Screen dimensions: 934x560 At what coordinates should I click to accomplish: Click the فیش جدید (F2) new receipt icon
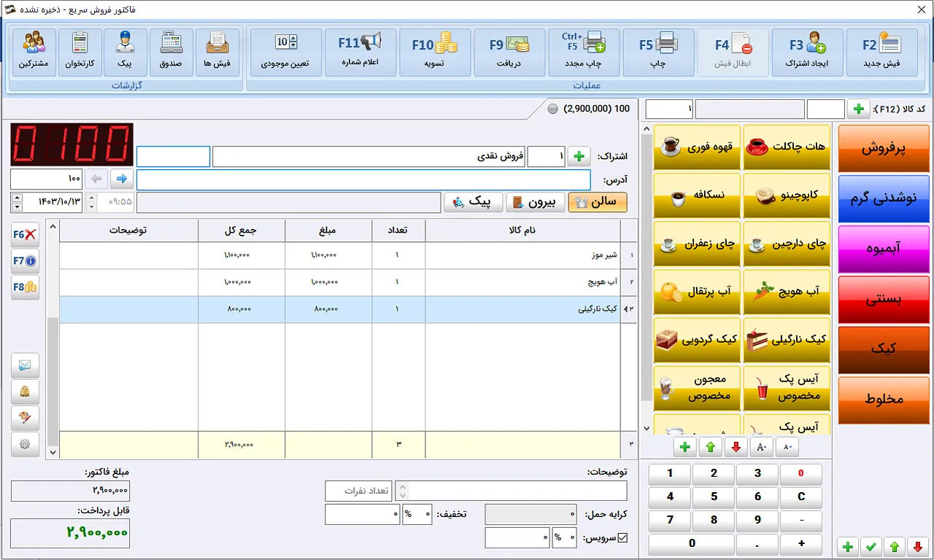(x=881, y=52)
